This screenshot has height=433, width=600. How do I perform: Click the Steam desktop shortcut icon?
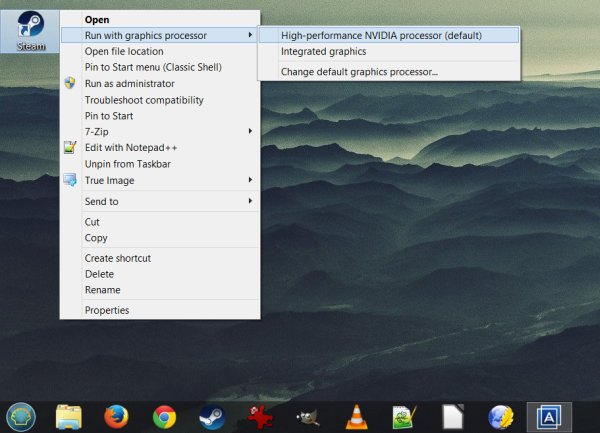30,28
